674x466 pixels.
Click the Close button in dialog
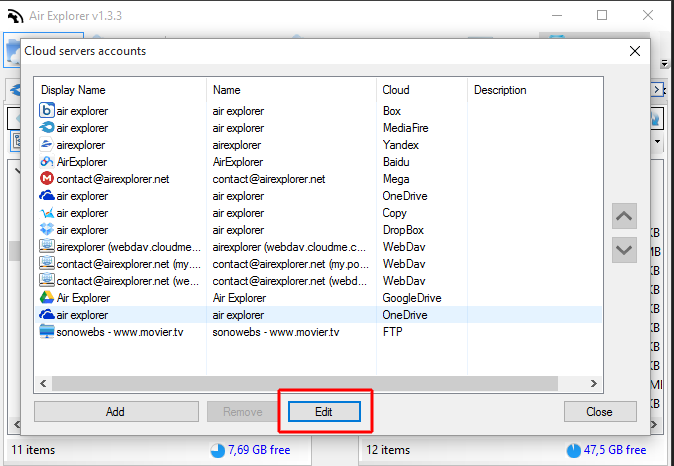(x=600, y=412)
